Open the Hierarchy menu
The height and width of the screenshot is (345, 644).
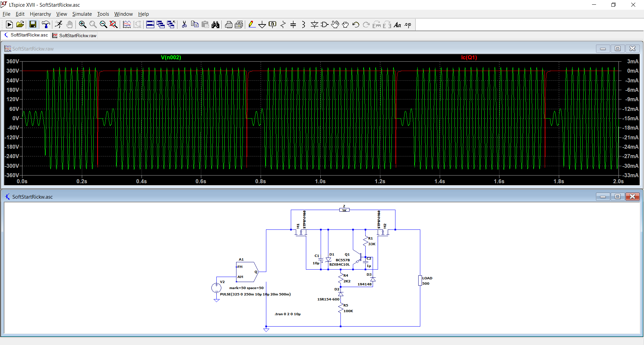click(40, 14)
